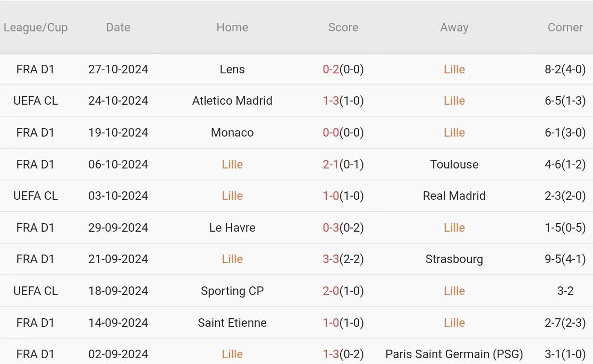Click the Score column header
The image size is (593, 364).
tap(343, 27)
